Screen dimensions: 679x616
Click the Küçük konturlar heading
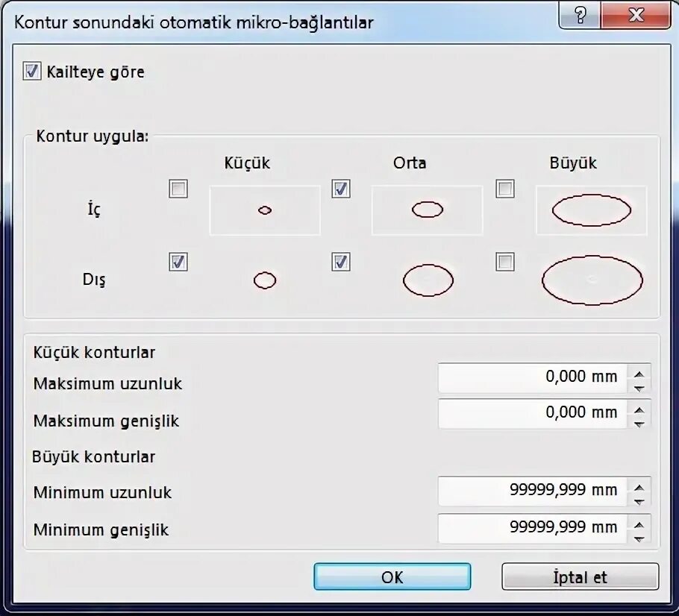(x=95, y=352)
